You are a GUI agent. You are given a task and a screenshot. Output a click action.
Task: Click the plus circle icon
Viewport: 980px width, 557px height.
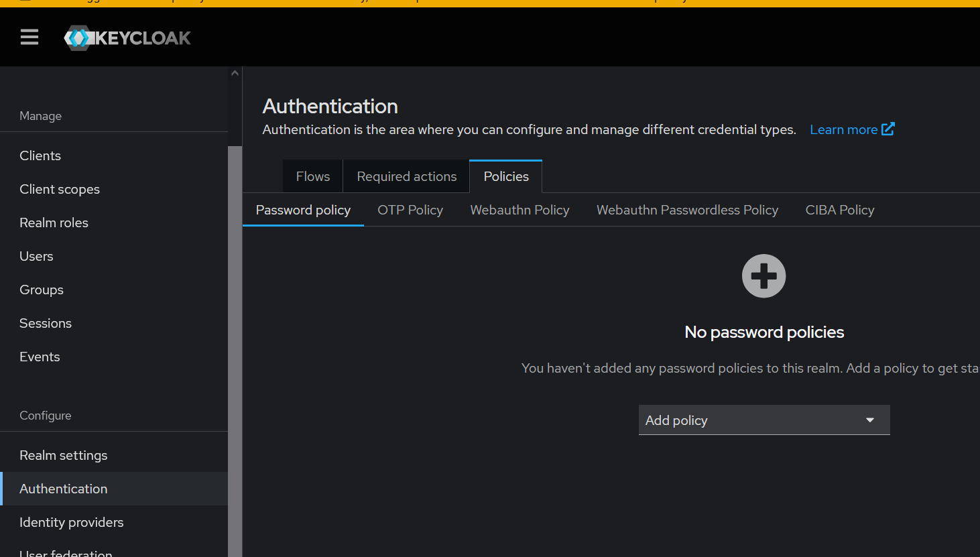coord(763,275)
